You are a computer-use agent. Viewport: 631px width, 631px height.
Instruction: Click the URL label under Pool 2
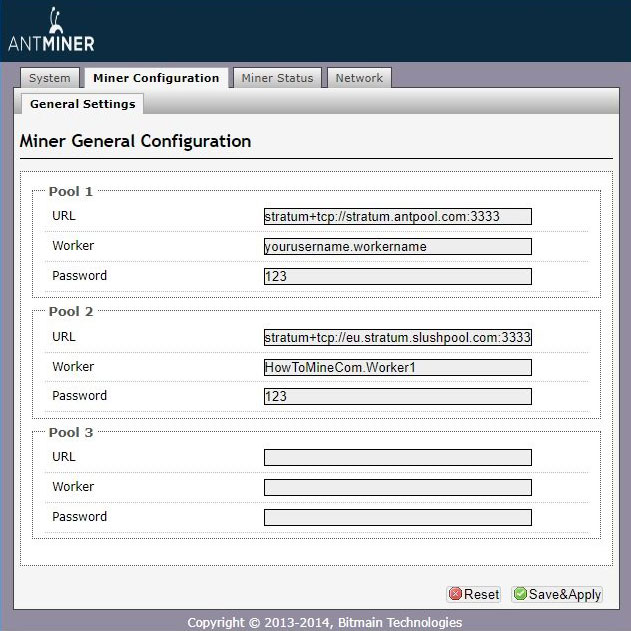point(64,336)
